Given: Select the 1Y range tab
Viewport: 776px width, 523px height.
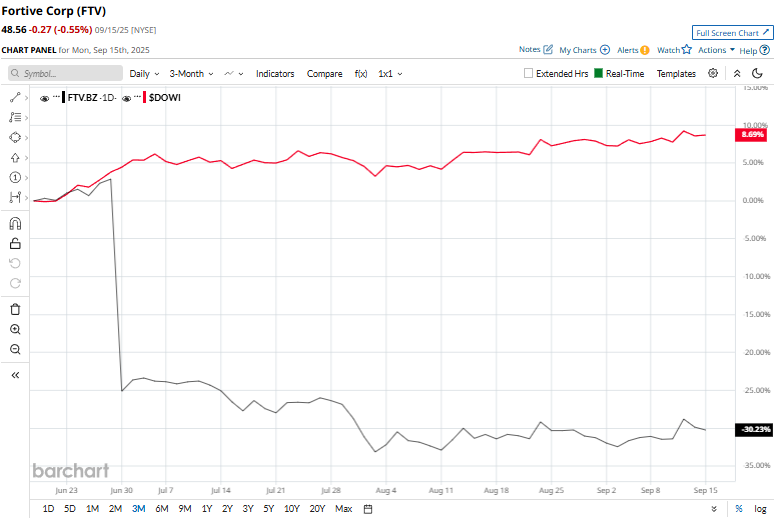Looking at the screenshot, I should click(x=207, y=509).
